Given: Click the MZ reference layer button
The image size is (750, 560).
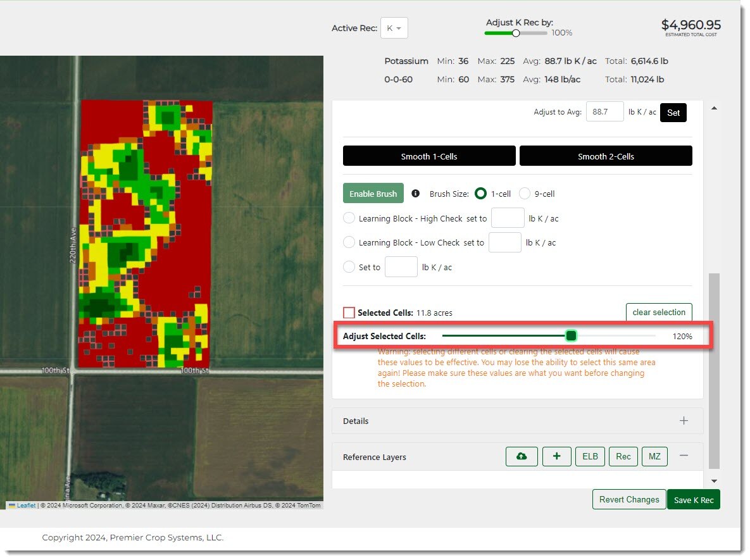Looking at the screenshot, I should coord(654,456).
